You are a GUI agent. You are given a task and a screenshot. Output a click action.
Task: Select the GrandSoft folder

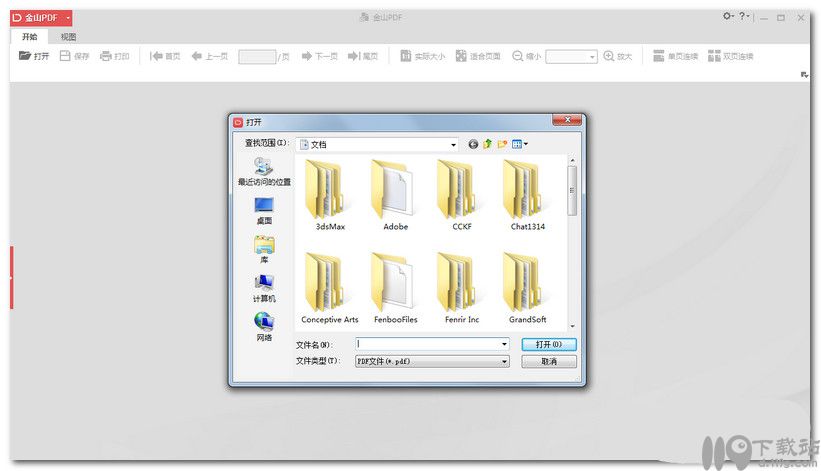pyautogui.click(x=527, y=288)
